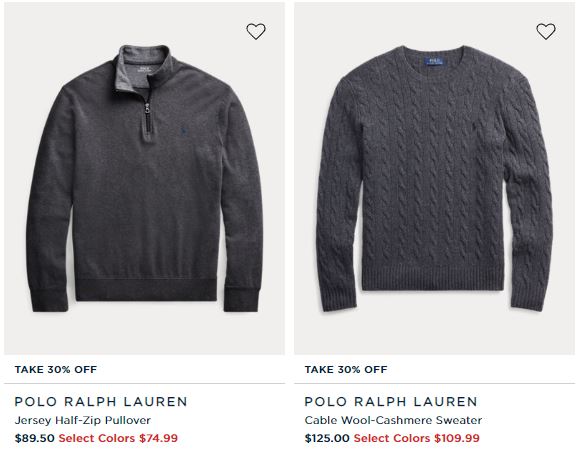Click the $89.50 original pullover price
Screen dimensions: 587x449
(x=34, y=438)
